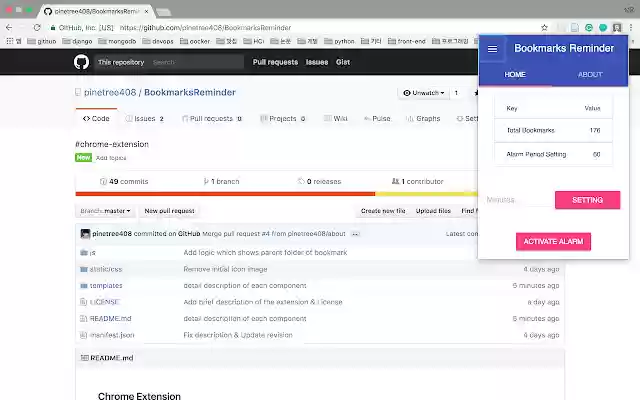Reload the page with refresh icon

[37, 27]
